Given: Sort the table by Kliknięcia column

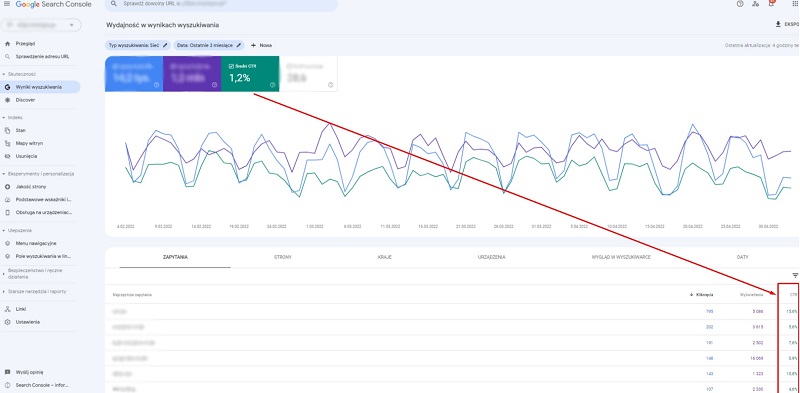Looking at the screenshot, I should click(x=701, y=294).
